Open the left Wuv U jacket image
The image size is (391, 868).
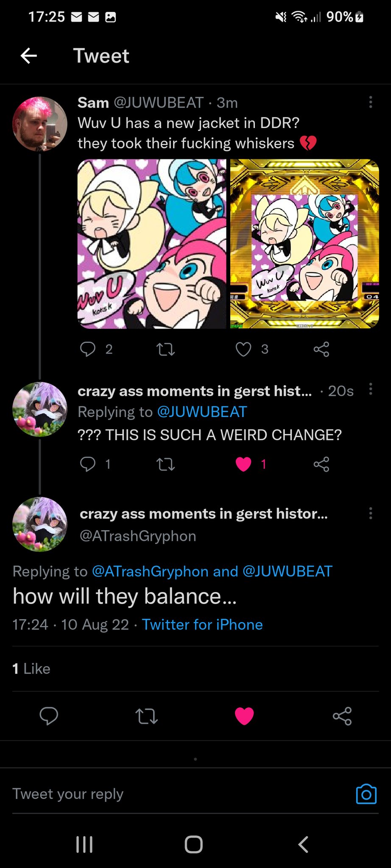click(x=152, y=244)
